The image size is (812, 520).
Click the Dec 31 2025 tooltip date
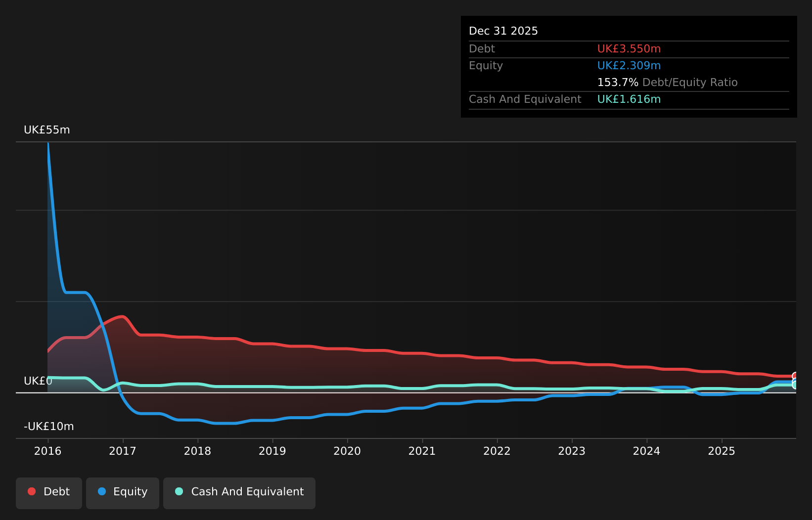click(503, 31)
